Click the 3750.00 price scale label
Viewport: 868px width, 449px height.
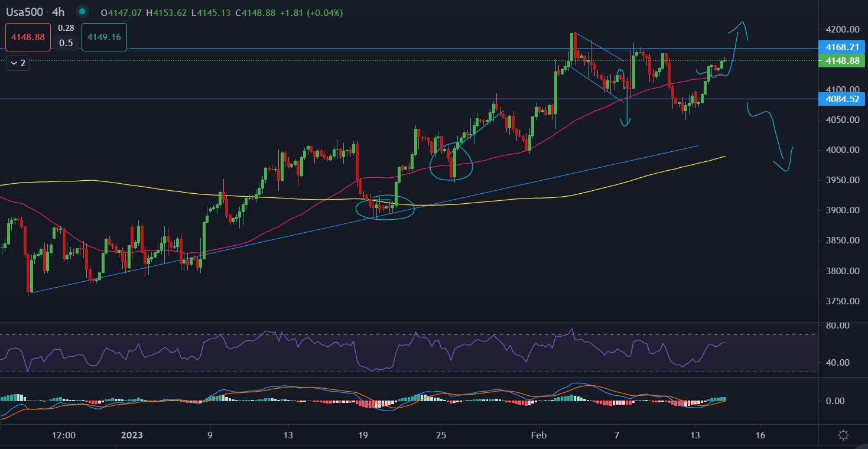(x=841, y=301)
